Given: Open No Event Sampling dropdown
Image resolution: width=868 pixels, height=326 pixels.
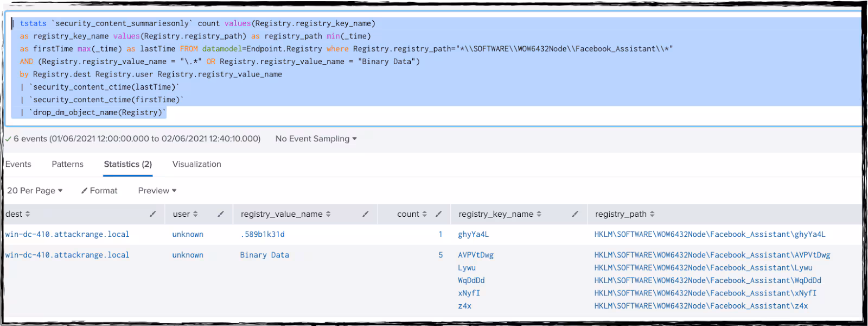Looking at the screenshot, I should tap(316, 139).
